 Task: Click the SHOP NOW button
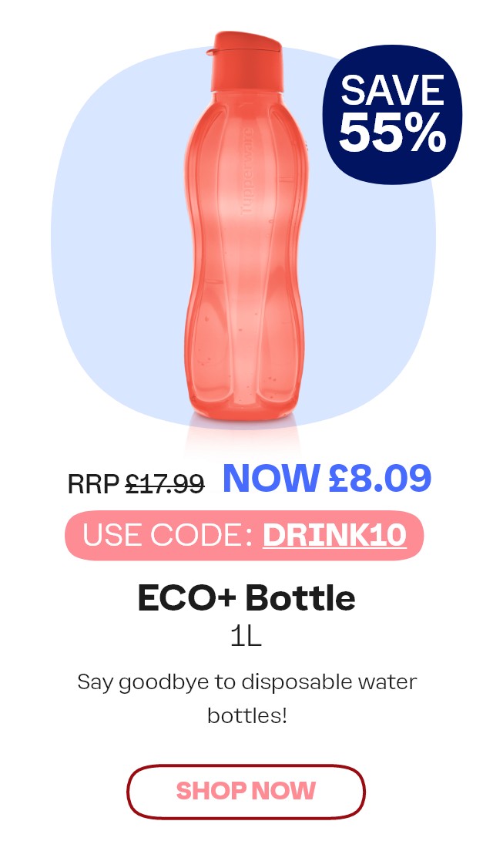click(246, 791)
